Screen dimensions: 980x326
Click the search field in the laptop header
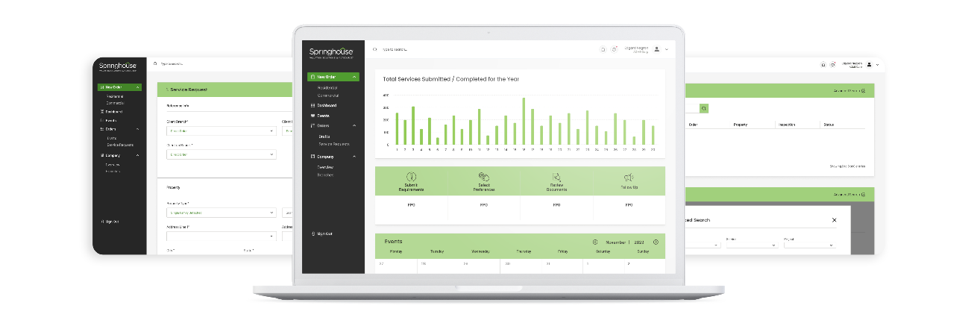coord(396,50)
